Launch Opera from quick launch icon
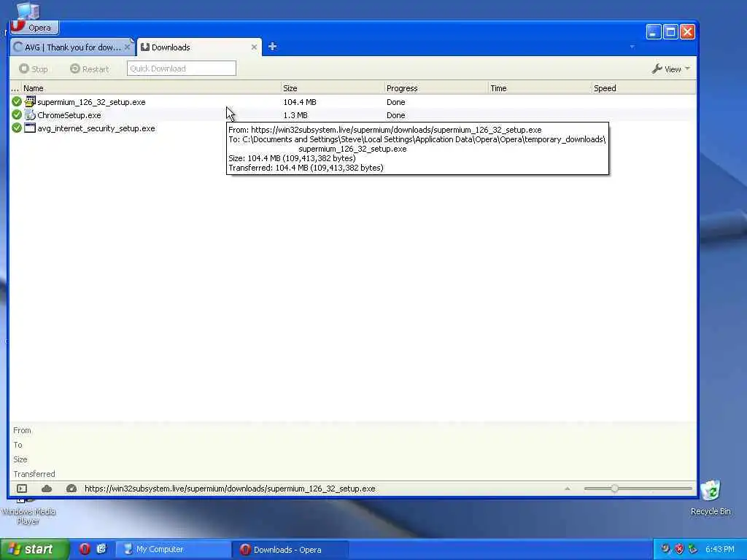Screen dimensions: 747x560 pos(85,549)
